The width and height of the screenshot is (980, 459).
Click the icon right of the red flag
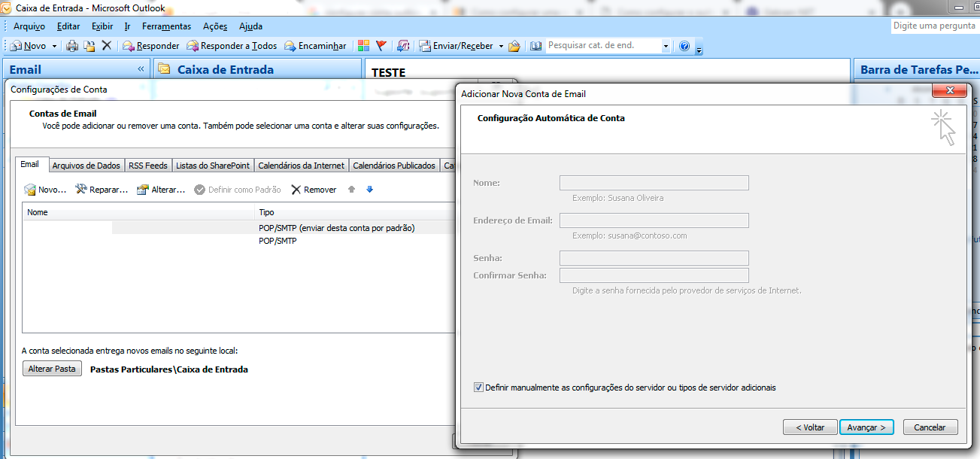[403, 46]
